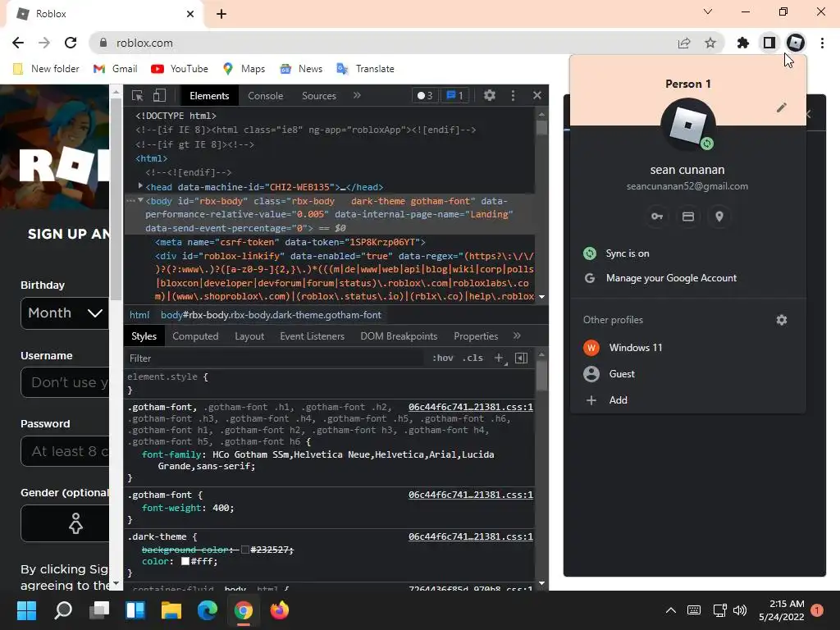Click the Styles Filter input field
Screen dimensions: 840x630
coord(276,358)
